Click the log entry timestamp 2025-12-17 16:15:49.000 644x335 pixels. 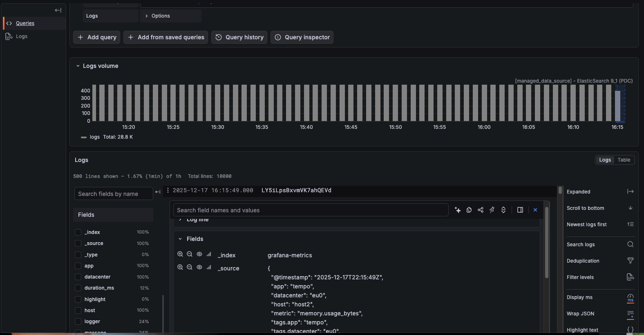[213, 190]
